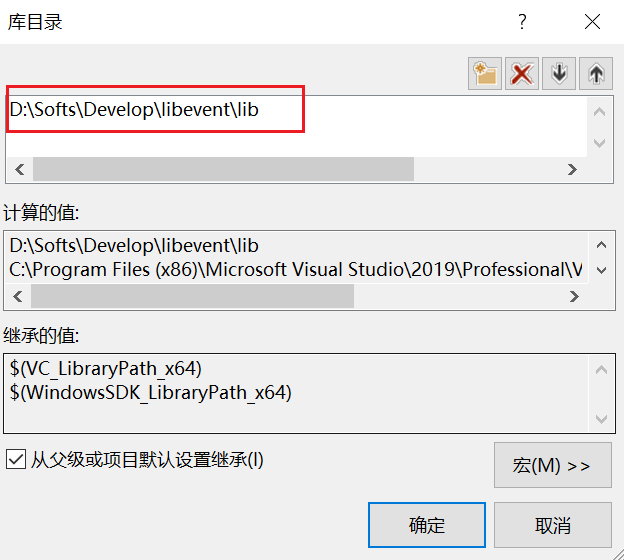Click left arrow of the edit list horizontal scrollbar
This screenshot has height=560, width=624.
click(x=20, y=170)
